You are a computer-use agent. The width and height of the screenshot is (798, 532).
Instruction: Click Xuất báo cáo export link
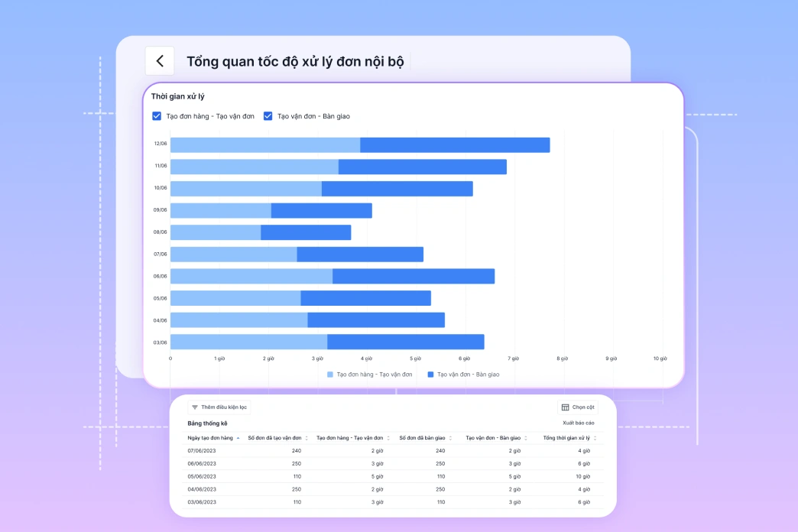coord(578,423)
